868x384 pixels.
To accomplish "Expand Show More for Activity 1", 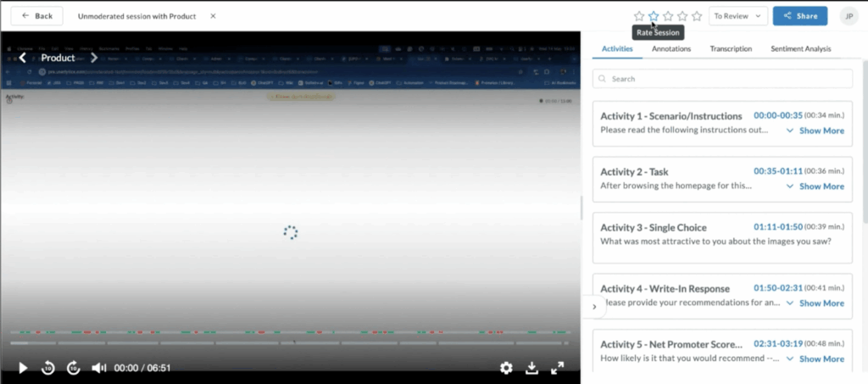I will (x=815, y=131).
